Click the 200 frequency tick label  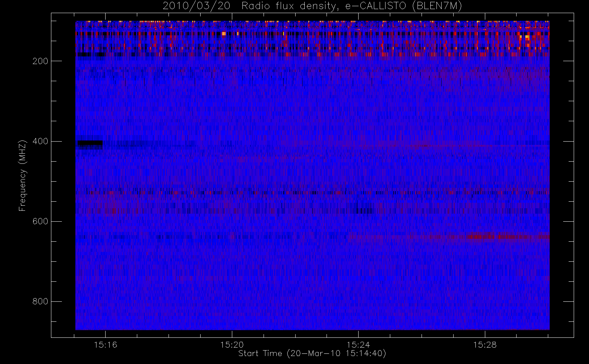point(40,61)
